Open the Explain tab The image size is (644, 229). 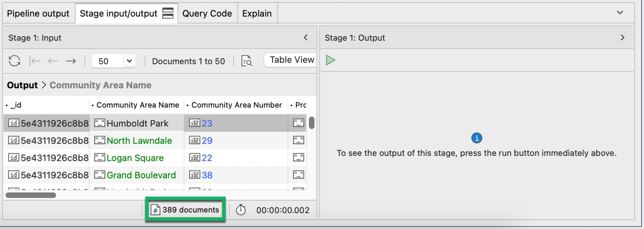tap(257, 13)
